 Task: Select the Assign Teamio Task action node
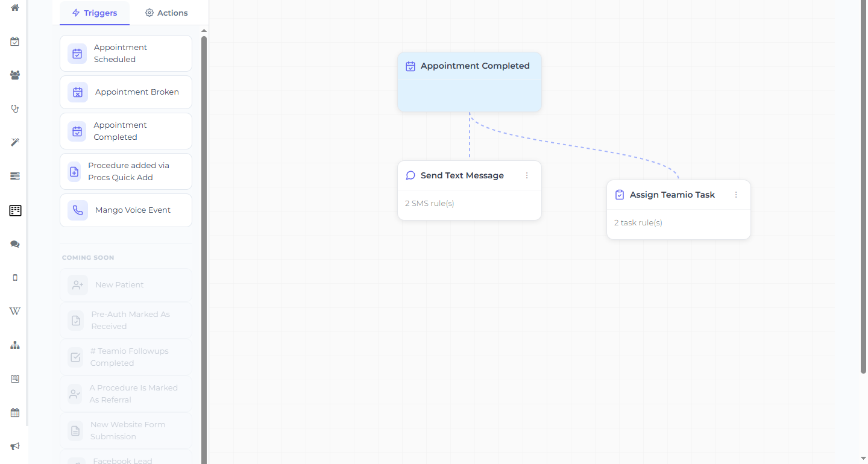[x=679, y=210]
